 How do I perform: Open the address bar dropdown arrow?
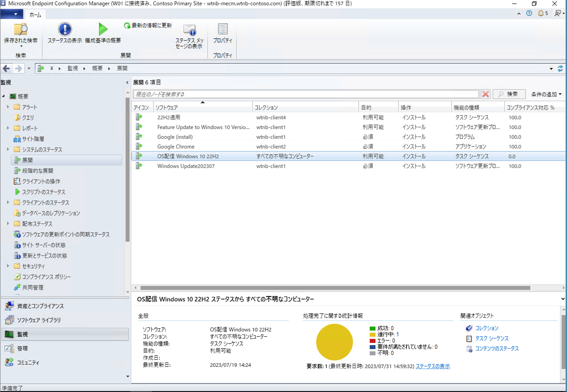(x=551, y=68)
